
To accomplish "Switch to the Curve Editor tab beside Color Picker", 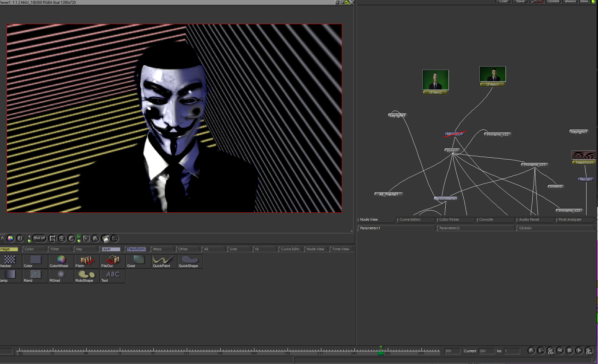I will [415, 219].
